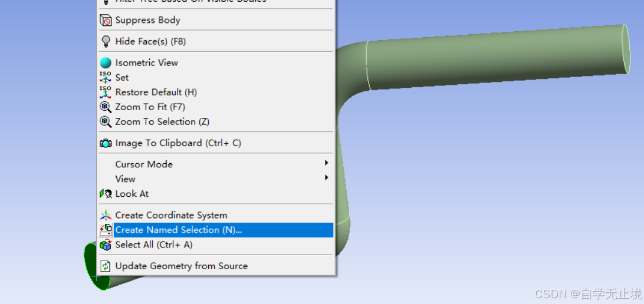644x304 pixels.
Task: Select Zoom To Fit (F7)
Action: click(x=216, y=107)
